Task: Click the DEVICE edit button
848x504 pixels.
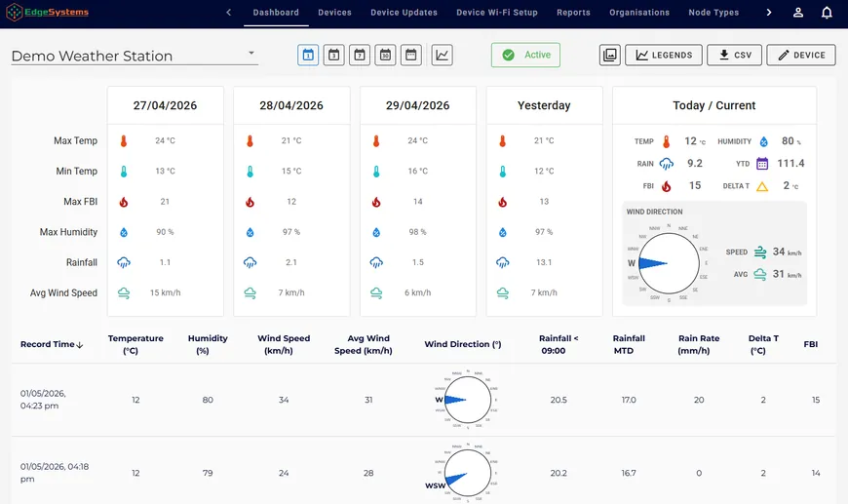Action: [801, 56]
